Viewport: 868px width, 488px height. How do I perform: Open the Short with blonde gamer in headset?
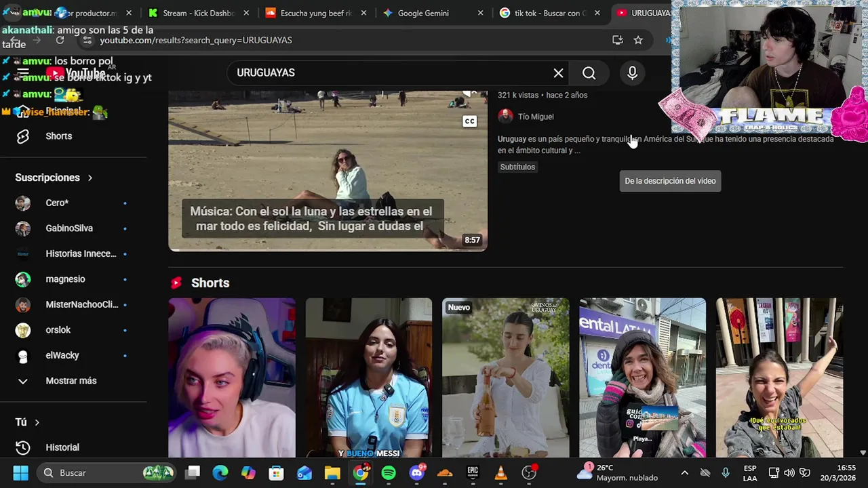232,378
